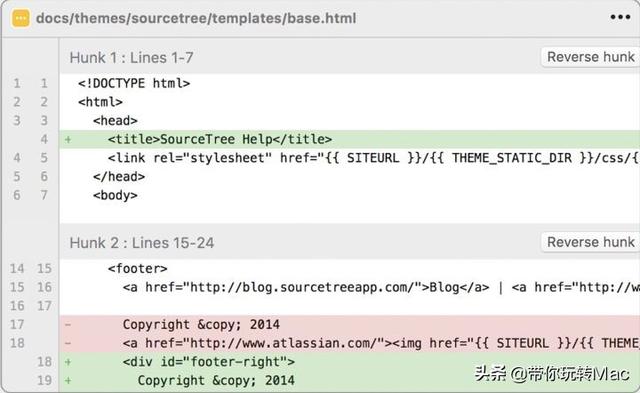
Task: Select removed line with atlassian.com link
Action: click(x=349, y=343)
